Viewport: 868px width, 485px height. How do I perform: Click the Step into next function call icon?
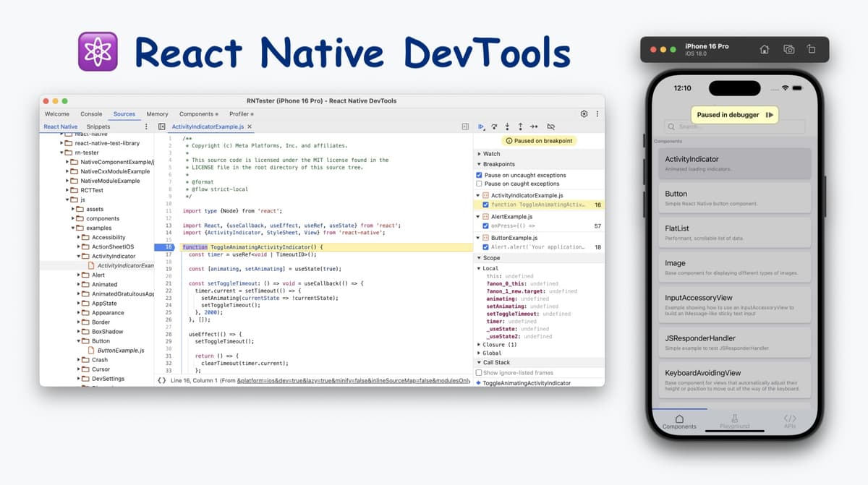click(508, 126)
